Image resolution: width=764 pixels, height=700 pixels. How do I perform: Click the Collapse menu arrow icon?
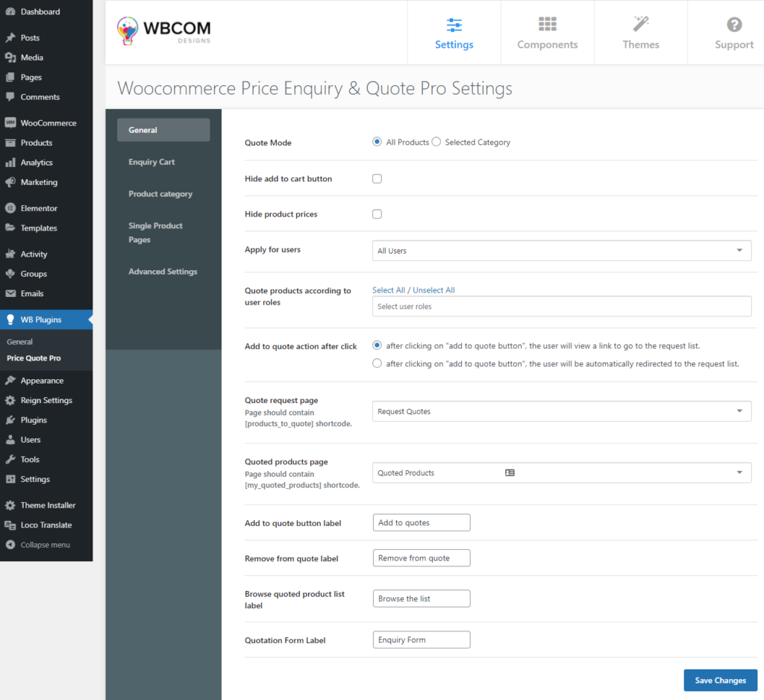point(10,545)
